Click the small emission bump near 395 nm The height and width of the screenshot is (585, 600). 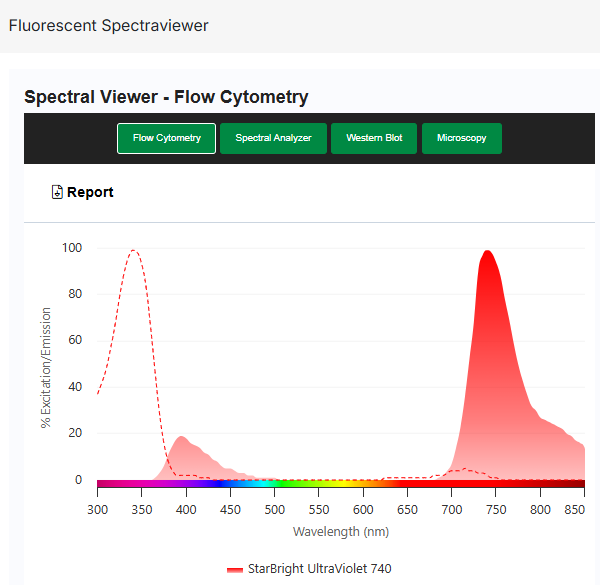(181, 438)
